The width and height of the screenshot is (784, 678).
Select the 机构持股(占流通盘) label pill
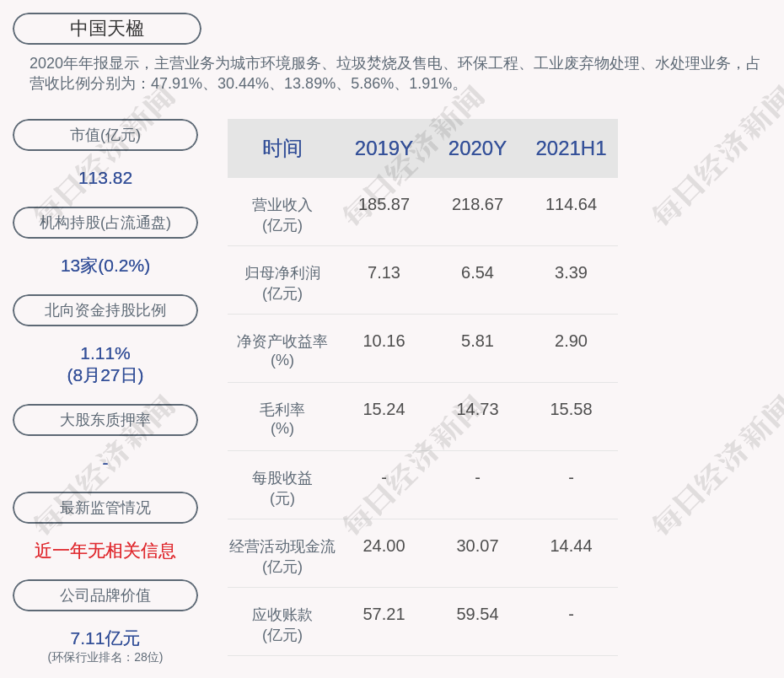(x=105, y=223)
